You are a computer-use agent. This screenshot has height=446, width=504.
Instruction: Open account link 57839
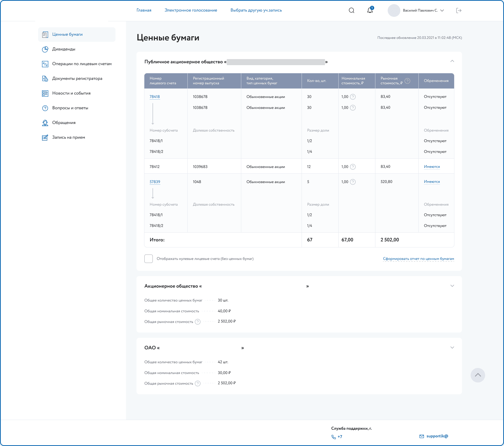click(155, 182)
